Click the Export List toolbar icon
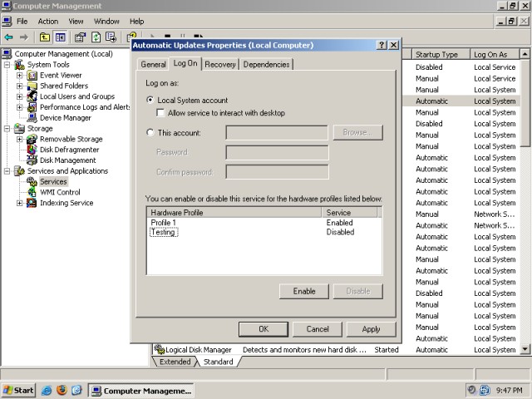The height and width of the screenshot is (399, 532). point(111,37)
